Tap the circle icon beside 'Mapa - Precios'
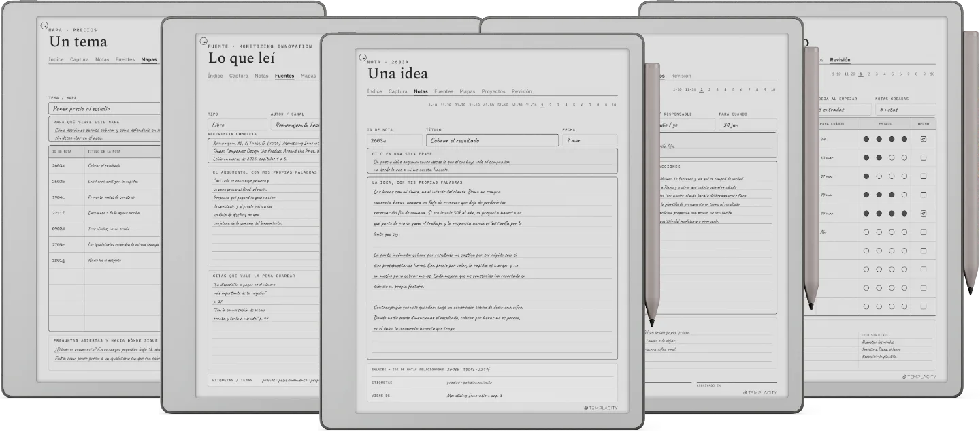This screenshot has width=980, height=431. coord(44,25)
